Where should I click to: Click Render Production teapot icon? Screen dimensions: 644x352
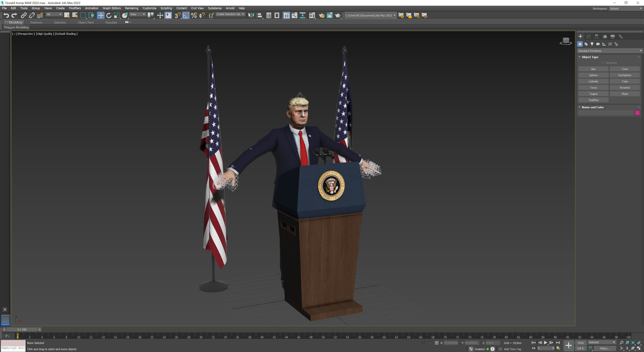point(338,15)
